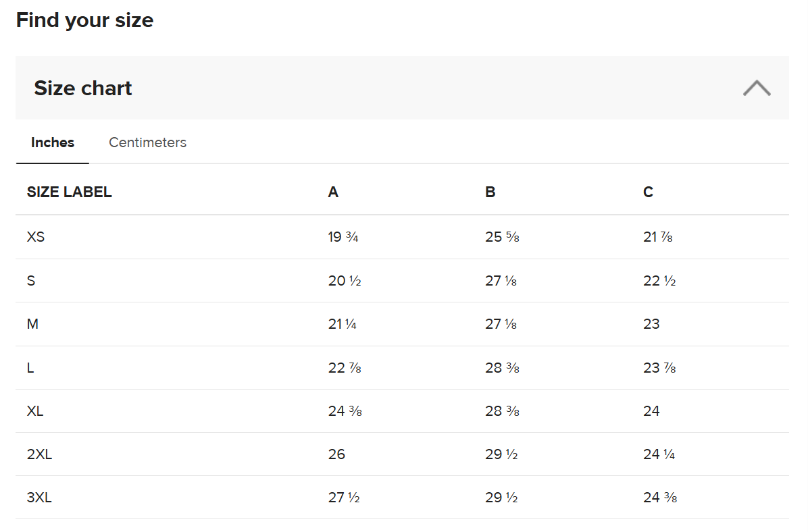Click the SIZE LABEL column header
This screenshot has width=808, height=532.
pos(70,192)
